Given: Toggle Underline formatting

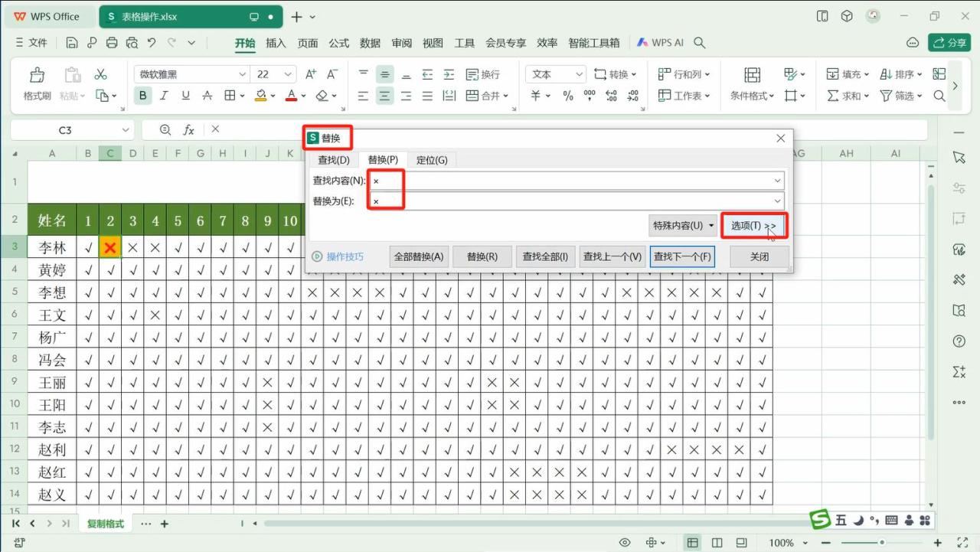Looking at the screenshot, I should tap(185, 96).
